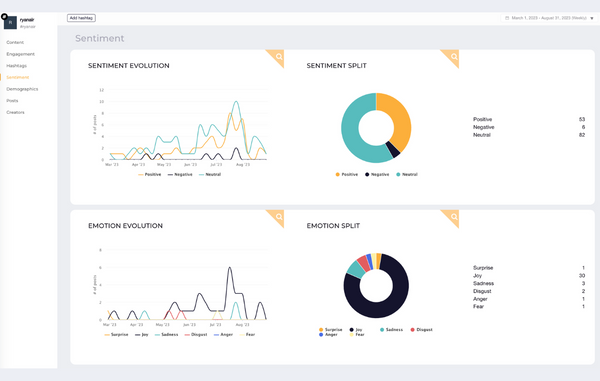Toggle Joy series in Emotion Evolution legend
600x381 pixels.
[142, 335]
